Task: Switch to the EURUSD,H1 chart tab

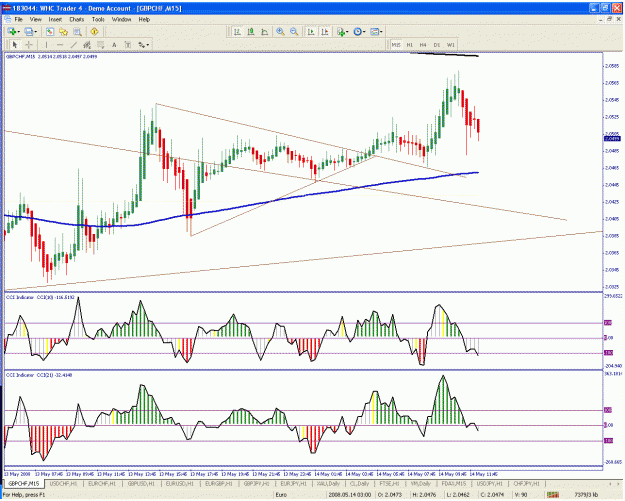Action: [179, 483]
